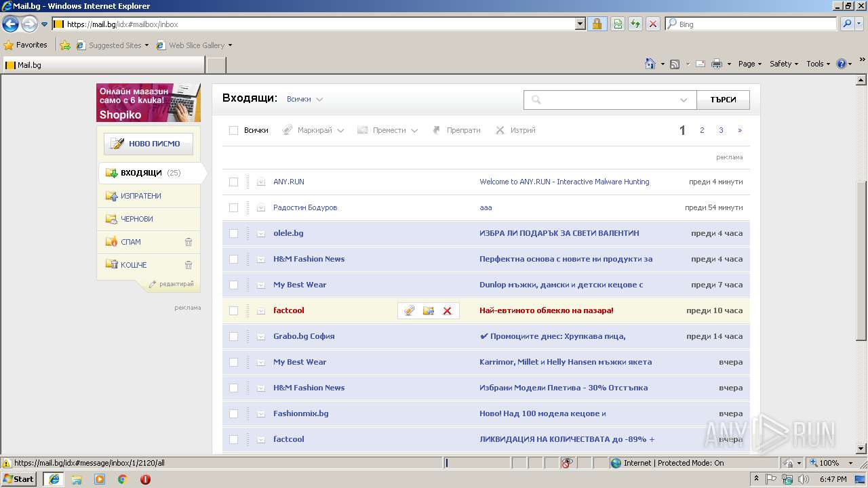The height and width of the screenshot is (488, 868).
Task: Check the H&M Избрани Модели message checkbox
Action: pyautogui.click(x=233, y=388)
